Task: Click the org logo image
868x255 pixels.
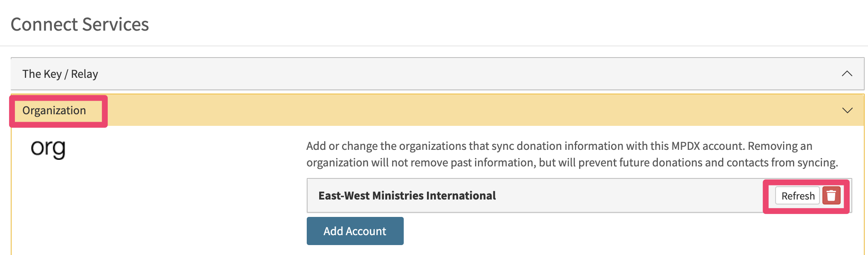Action: click(x=48, y=149)
